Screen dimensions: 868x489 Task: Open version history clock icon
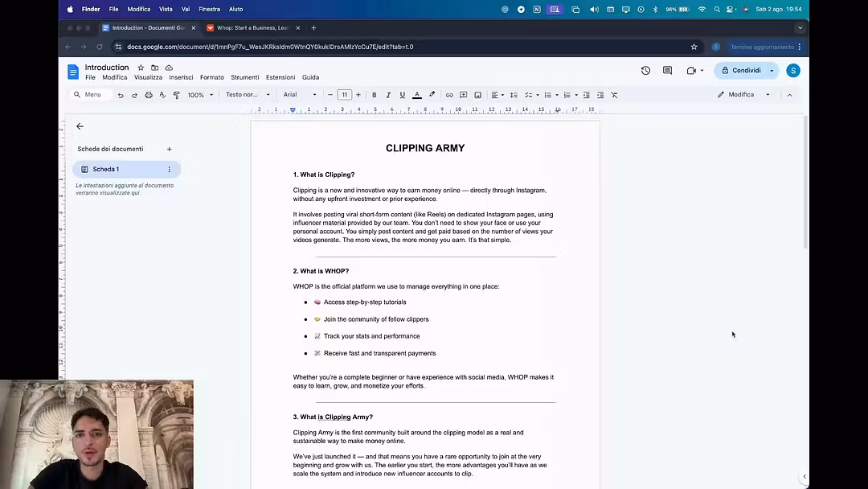click(645, 71)
